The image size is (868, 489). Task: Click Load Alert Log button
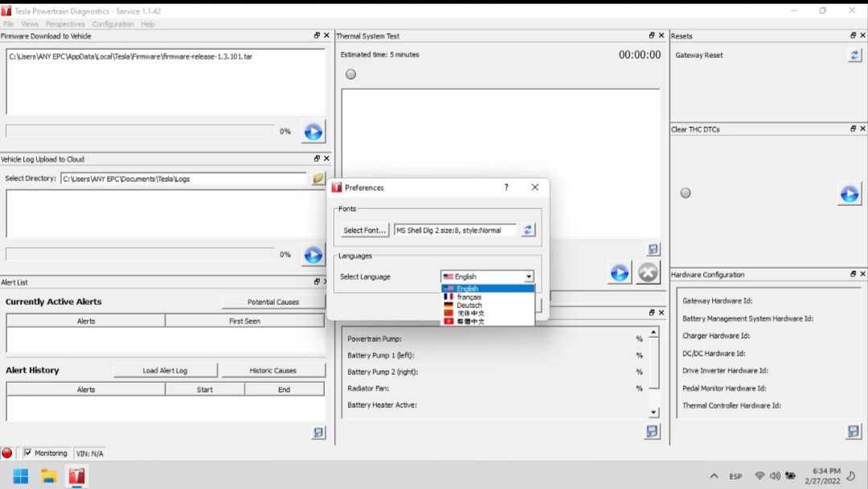[165, 371]
